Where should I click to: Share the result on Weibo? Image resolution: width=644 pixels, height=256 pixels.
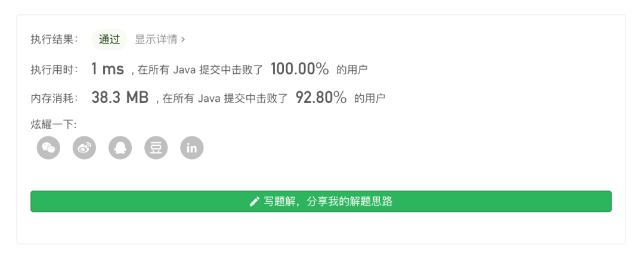click(x=85, y=148)
